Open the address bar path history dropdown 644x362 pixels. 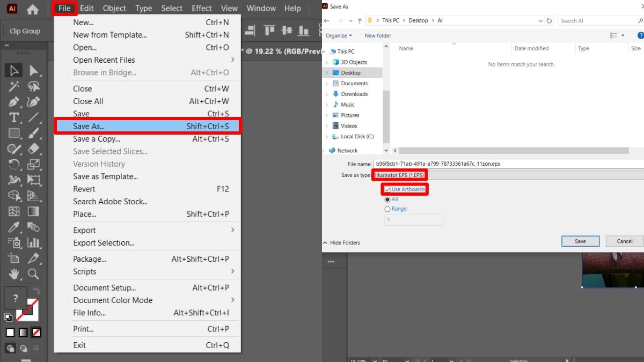540,21
